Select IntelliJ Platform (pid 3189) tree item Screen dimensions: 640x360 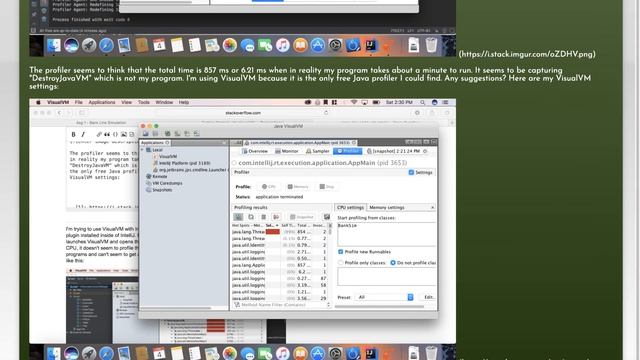click(x=182, y=163)
